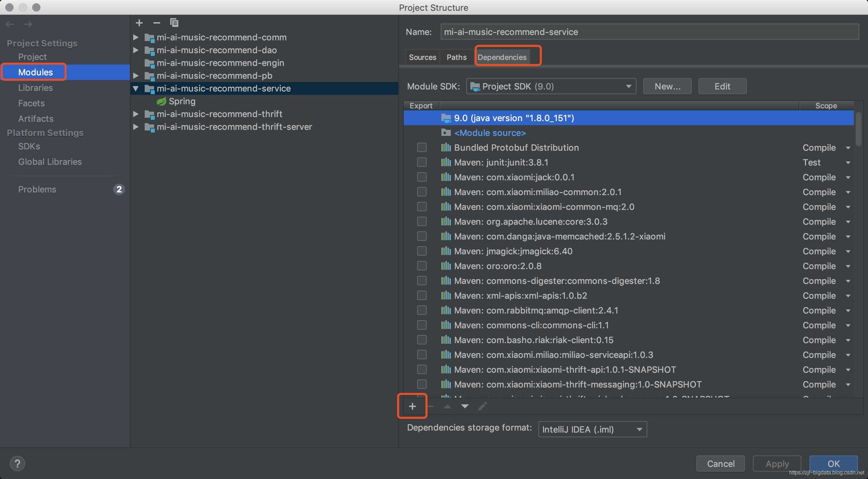The image size is (868, 479).
Task: Click the Dependencies storage format dropdown
Action: tap(590, 429)
